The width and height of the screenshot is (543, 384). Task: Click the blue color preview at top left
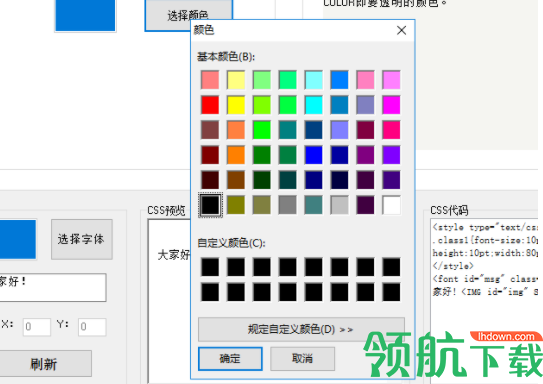coord(85,16)
